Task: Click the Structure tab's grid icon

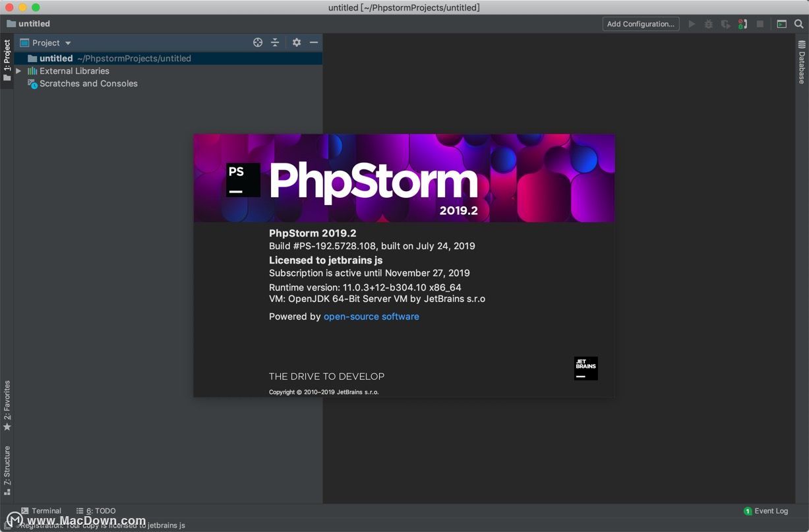Action: [7, 492]
